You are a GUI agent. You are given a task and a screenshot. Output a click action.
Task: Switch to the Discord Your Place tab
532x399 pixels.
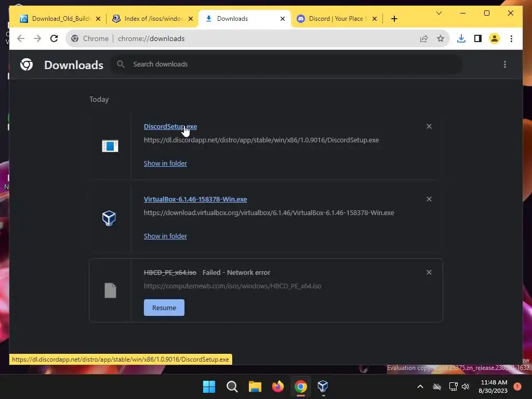[x=337, y=19]
